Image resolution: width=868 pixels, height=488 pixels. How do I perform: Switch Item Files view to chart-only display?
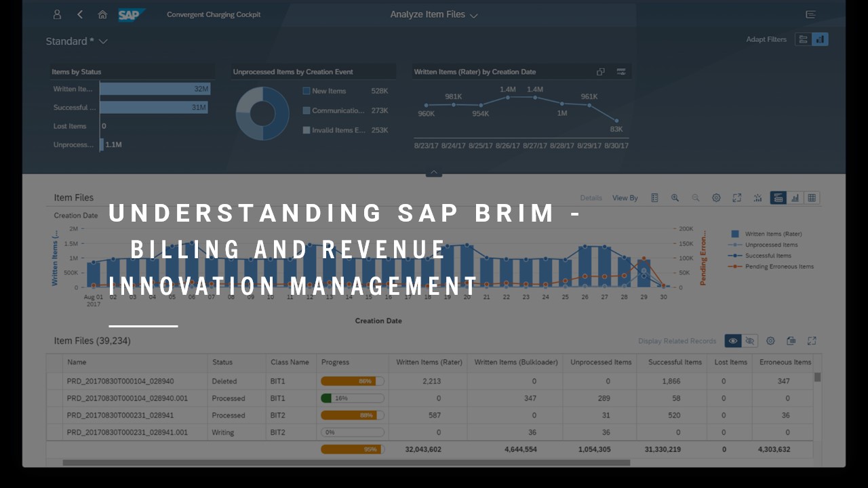795,198
